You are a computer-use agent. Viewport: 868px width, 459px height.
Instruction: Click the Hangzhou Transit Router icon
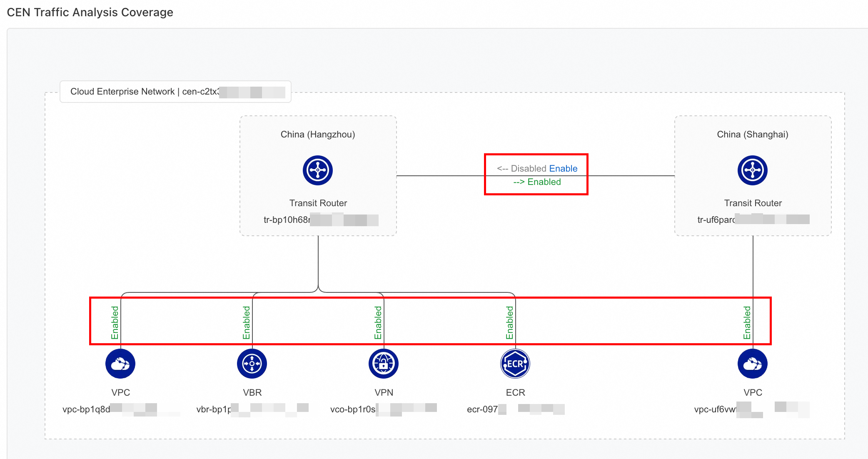click(317, 170)
